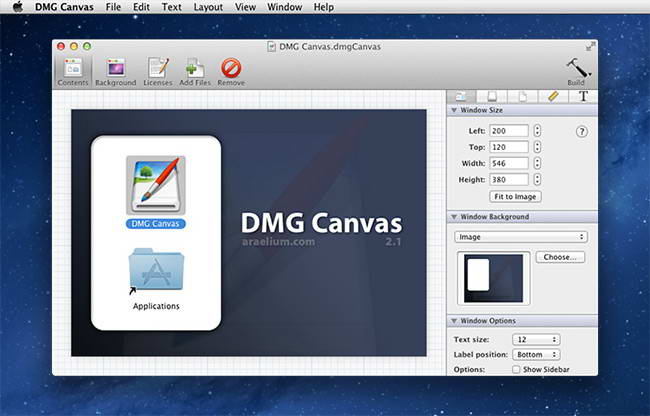650x416 pixels.
Task: Open the Text size dropdown
Action: pyautogui.click(x=535, y=340)
